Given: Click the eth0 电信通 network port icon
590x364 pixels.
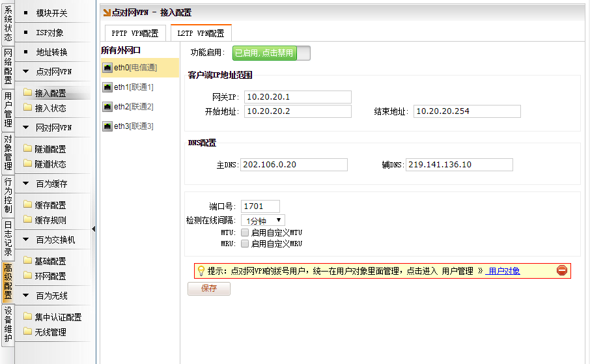Looking at the screenshot, I should coord(107,68).
